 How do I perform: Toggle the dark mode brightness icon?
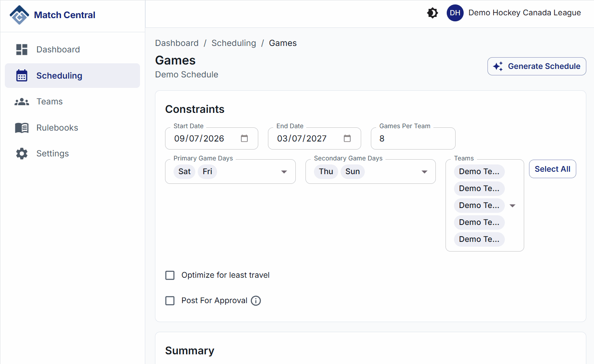[x=433, y=13]
